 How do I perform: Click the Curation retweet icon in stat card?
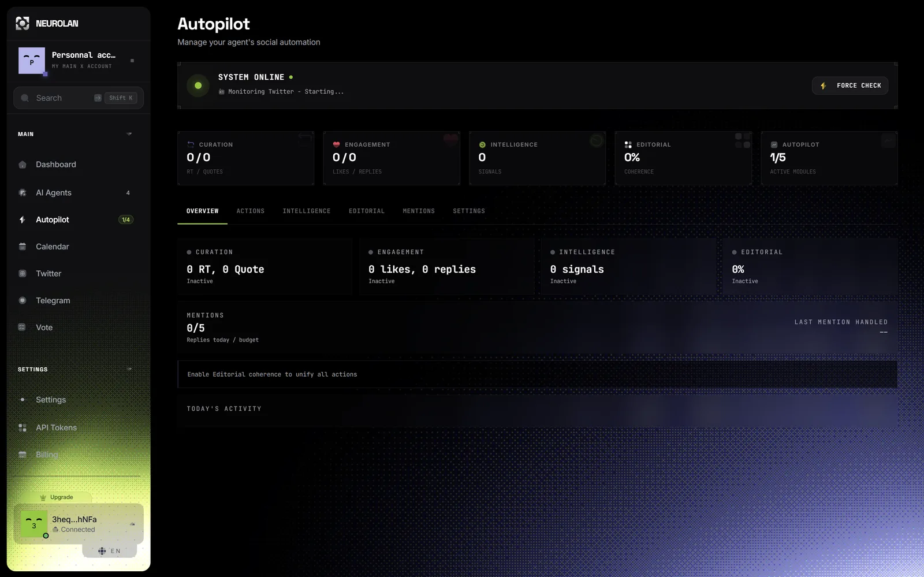(x=191, y=144)
